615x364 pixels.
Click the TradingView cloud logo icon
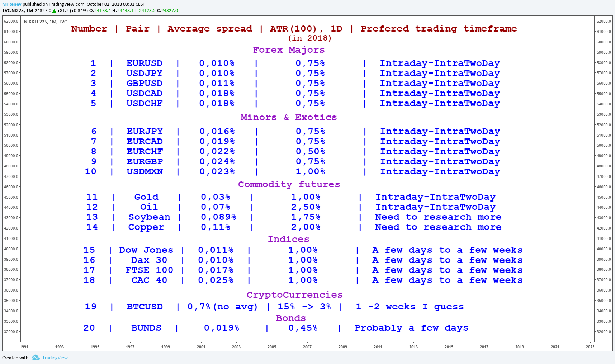coord(36,358)
